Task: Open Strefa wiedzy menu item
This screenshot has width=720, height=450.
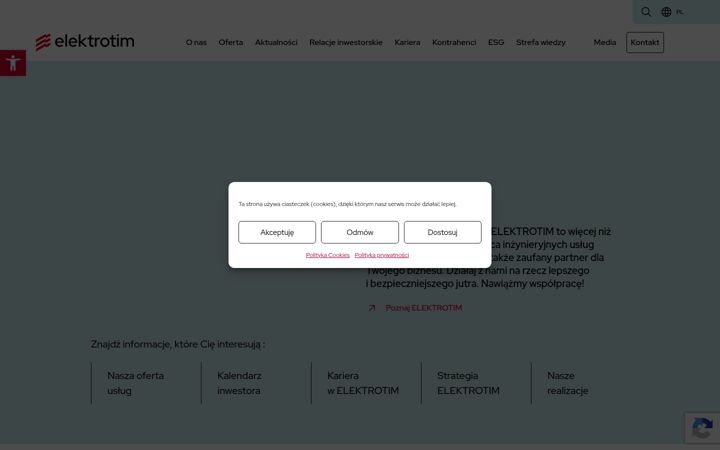Action: pyautogui.click(x=540, y=42)
